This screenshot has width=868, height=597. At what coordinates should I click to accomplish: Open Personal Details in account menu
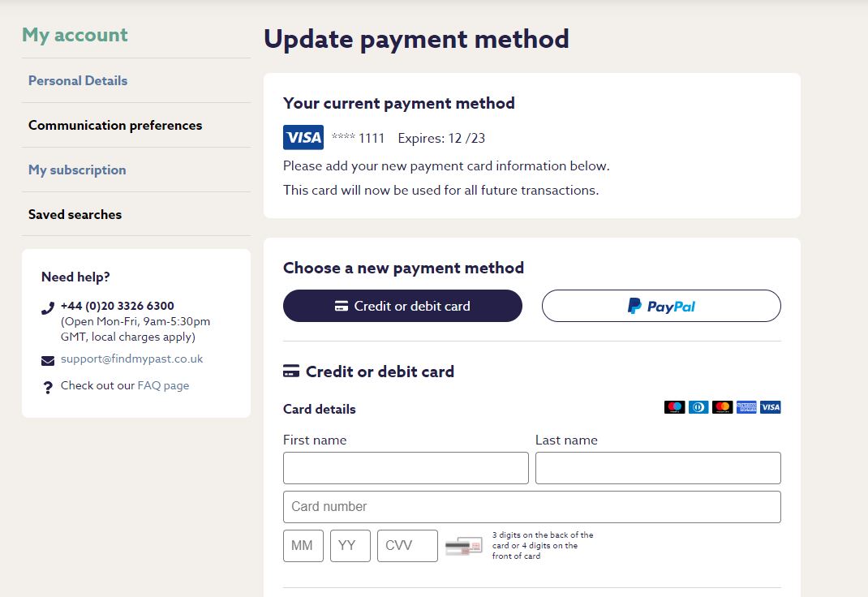point(78,80)
